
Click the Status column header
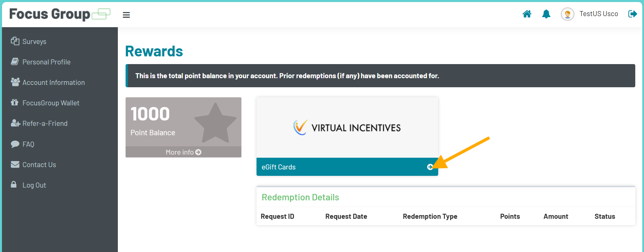pos(605,216)
